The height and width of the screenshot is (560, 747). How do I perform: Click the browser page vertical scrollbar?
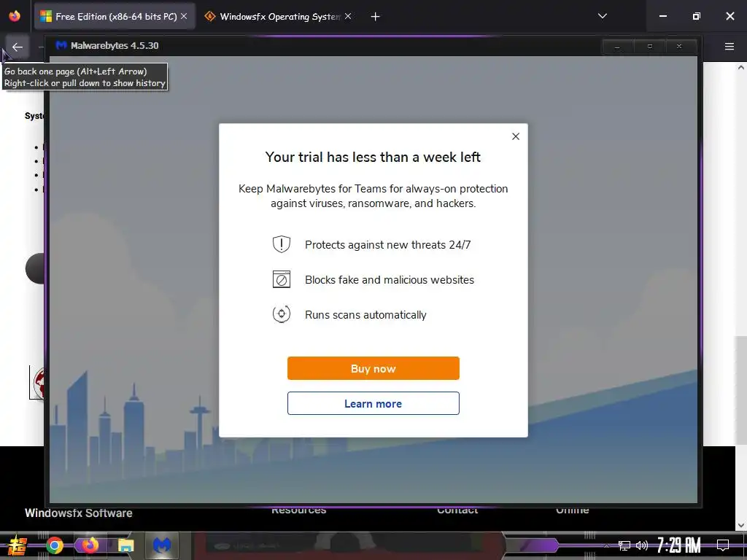coord(740,391)
